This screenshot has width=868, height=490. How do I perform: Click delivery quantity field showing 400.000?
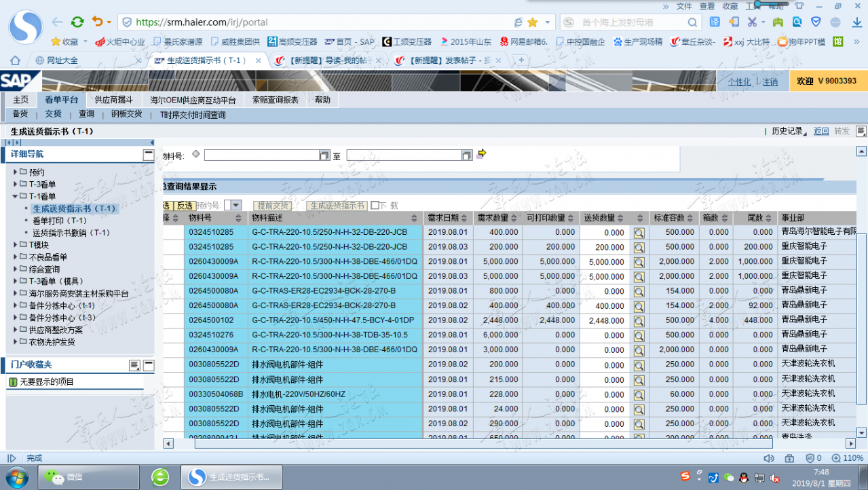[604, 306]
